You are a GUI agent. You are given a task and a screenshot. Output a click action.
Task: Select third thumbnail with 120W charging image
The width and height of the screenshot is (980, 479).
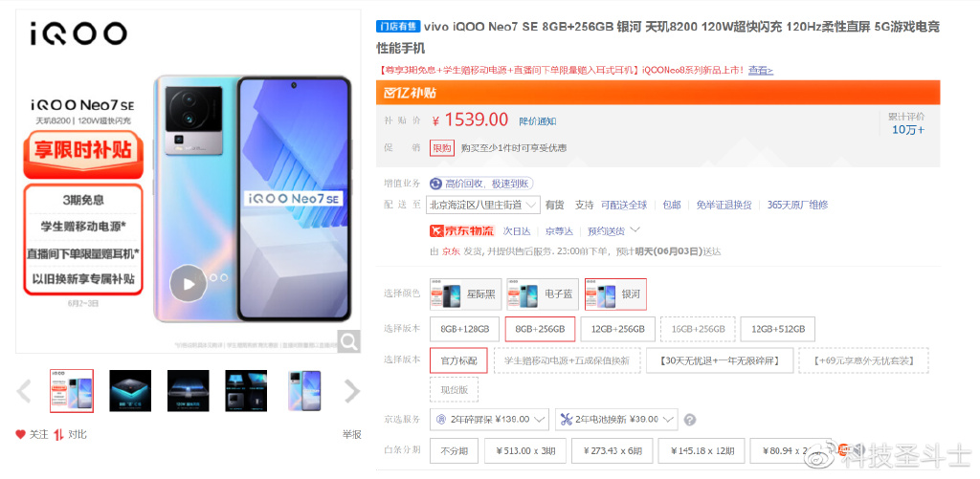[189, 391]
